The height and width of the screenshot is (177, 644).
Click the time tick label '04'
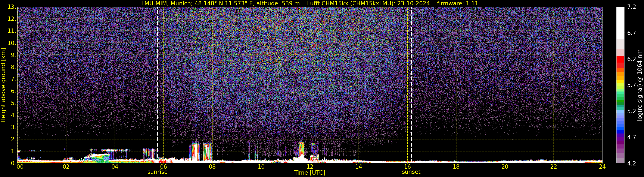point(115,167)
